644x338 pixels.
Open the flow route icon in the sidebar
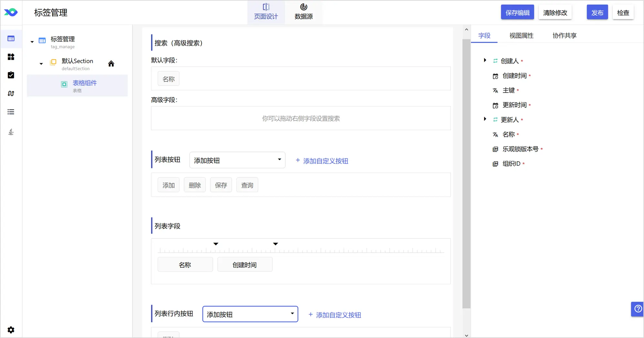(x=11, y=93)
